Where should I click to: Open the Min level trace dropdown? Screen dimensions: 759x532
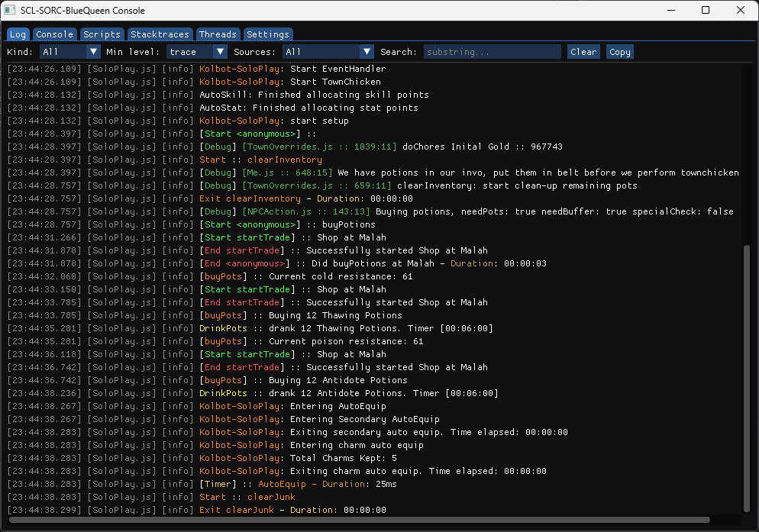196,52
